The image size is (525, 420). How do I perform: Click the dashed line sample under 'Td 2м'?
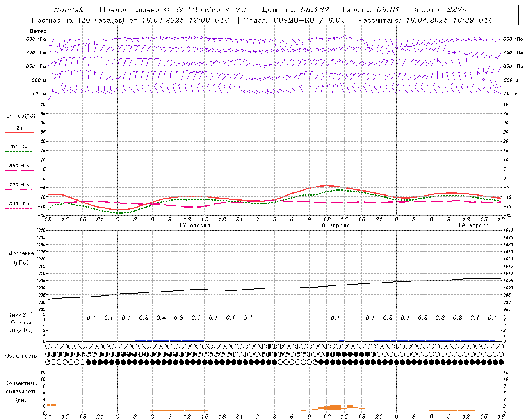18,151
